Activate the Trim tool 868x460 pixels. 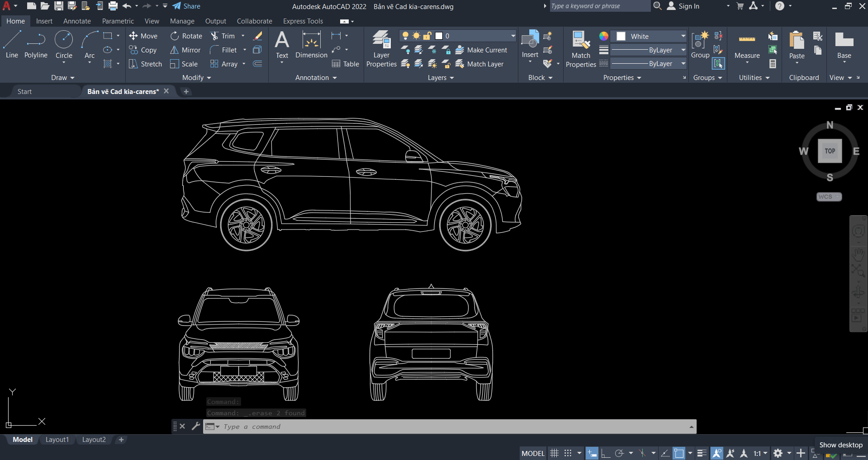(227, 36)
